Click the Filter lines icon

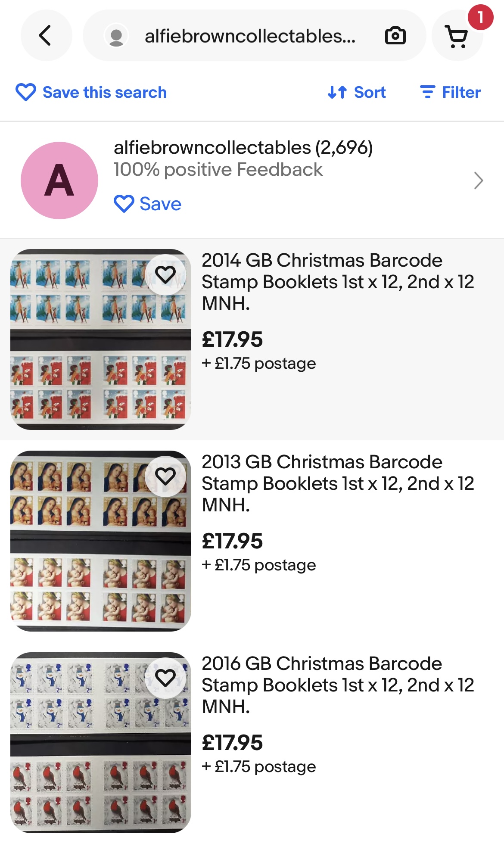point(427,92)
